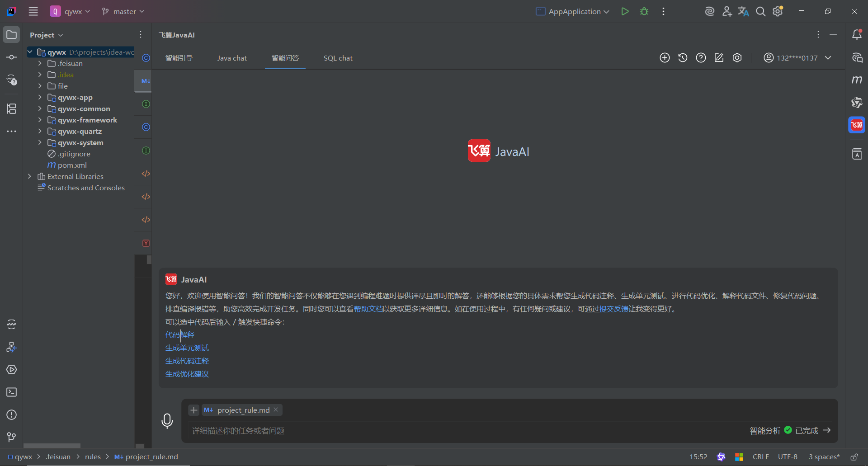The width and height of the screenshot is (868, 466).
Task: Open the Git tool window icon
Action: coord(11,437)
